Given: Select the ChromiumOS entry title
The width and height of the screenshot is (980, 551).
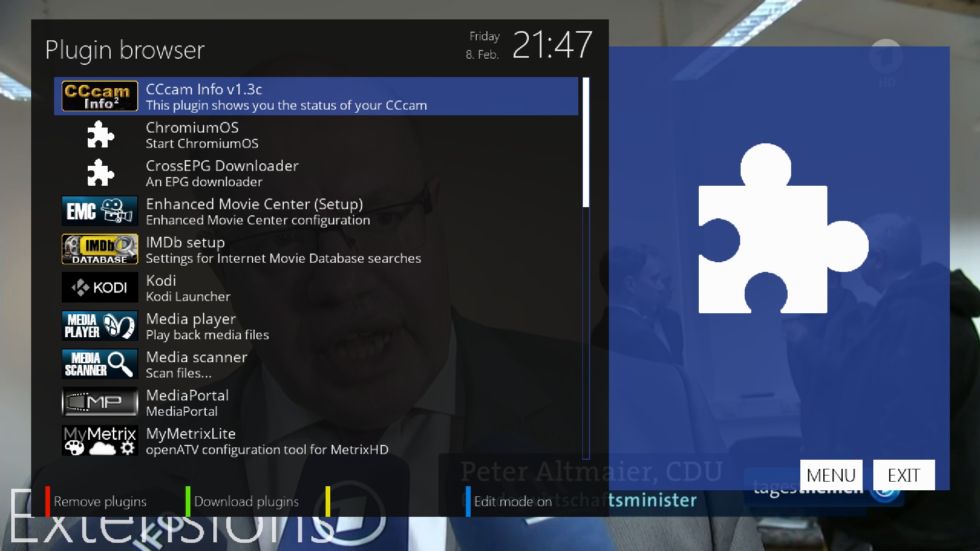Looking at the screenshot, I should (x=192, y=128).
